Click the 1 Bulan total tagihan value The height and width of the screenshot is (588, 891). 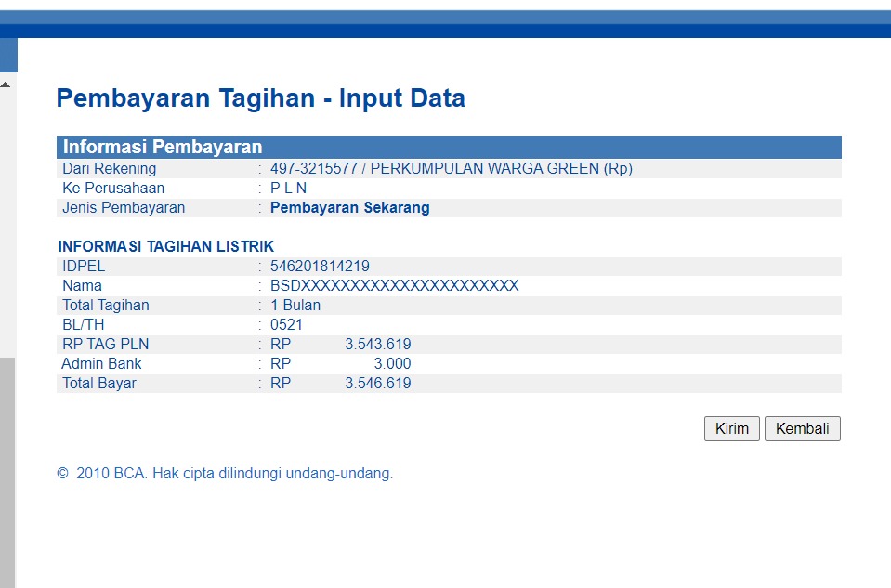[295, 306]
